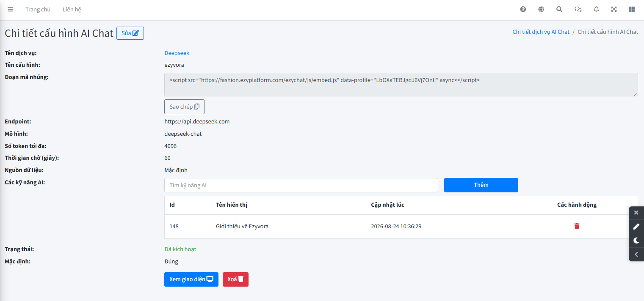This screenshot has width=644, height=301.
Task: Select the pencil icon in floating panel
Action: tap(636, 227)
